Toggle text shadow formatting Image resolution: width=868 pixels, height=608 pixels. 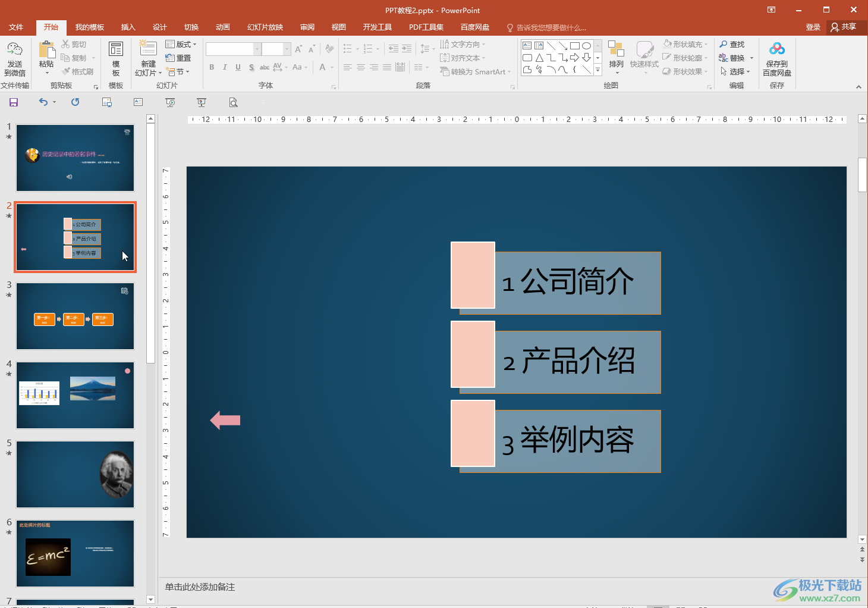251,67
